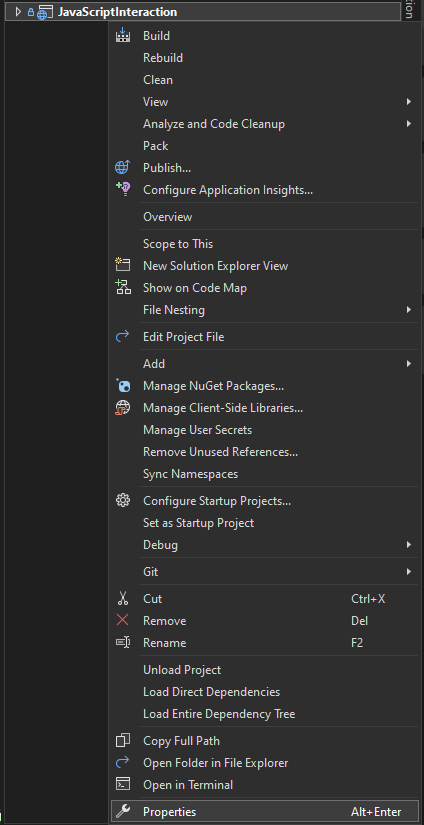Select Remove Unused References...

point(265,452)
